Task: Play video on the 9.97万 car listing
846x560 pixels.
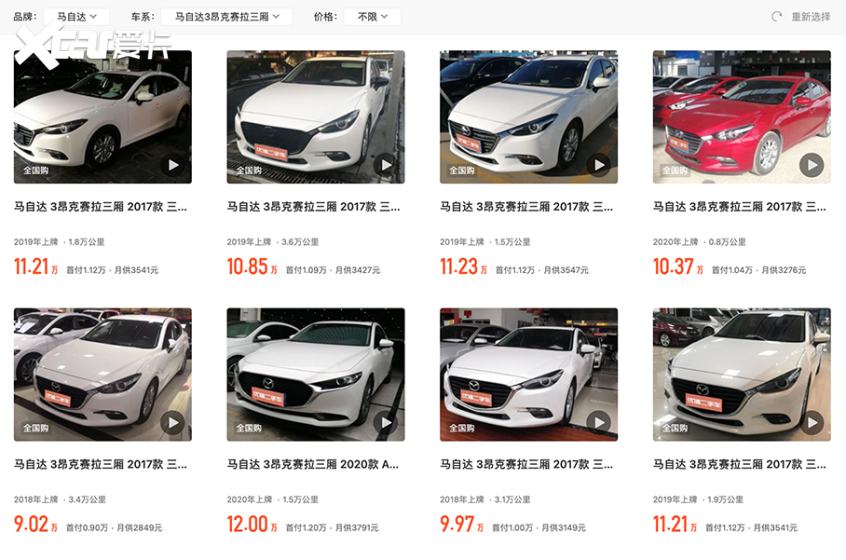Action: point(598,423)
